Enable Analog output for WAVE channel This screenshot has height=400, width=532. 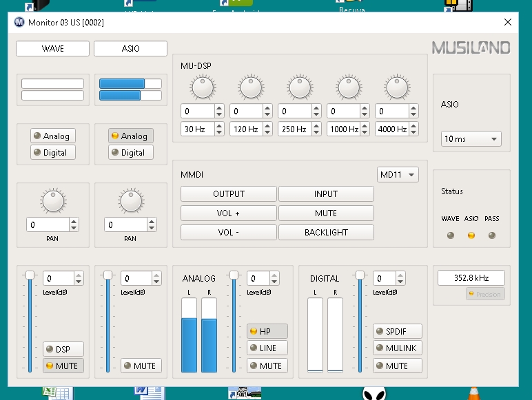click(x=52, y=136)
